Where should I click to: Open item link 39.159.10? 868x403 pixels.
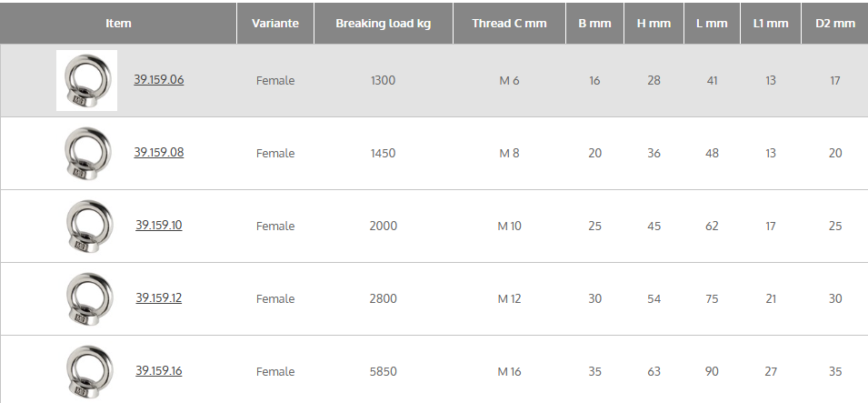(159, 225)
